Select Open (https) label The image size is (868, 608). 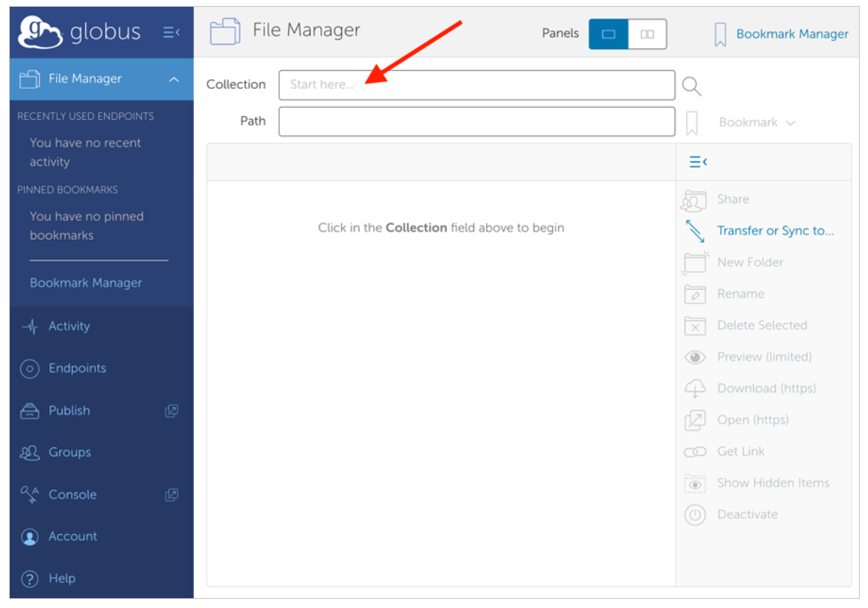tap(753, 420)
